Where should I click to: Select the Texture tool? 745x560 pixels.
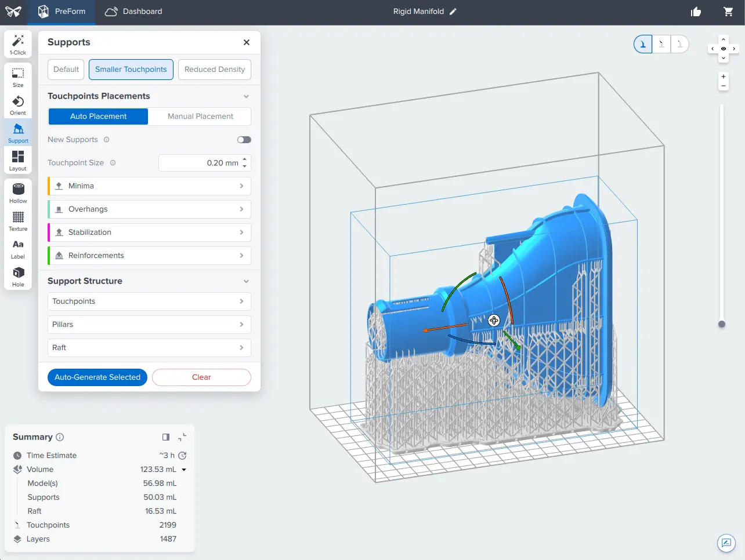[17, 219]
